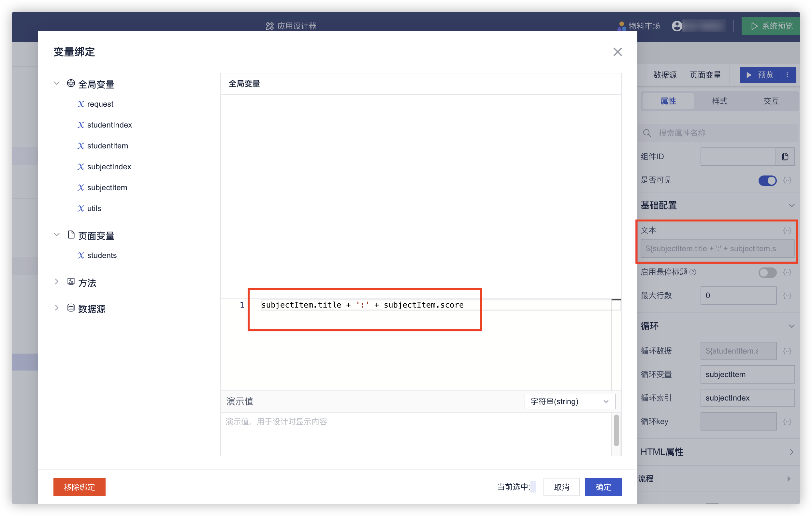Click binding icon beside 最大行数 field
Viewport: 812px width, 516px height.
click(x=787, y=296)
